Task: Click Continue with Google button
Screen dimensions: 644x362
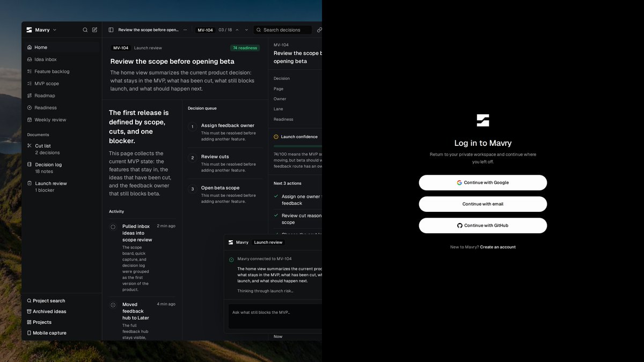Action: (x=483, y=182)
